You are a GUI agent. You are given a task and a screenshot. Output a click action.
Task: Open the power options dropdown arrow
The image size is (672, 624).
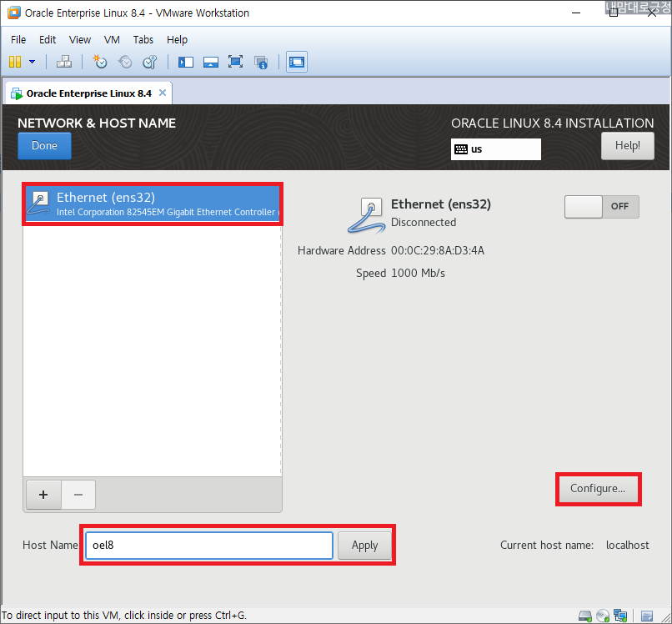pyautogui.click(x=33, y=62)
